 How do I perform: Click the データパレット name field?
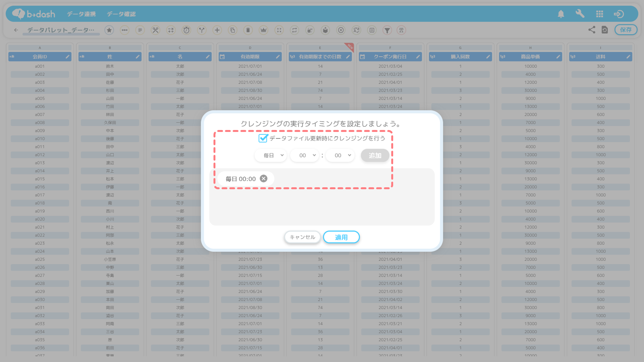tap(61, 30)
